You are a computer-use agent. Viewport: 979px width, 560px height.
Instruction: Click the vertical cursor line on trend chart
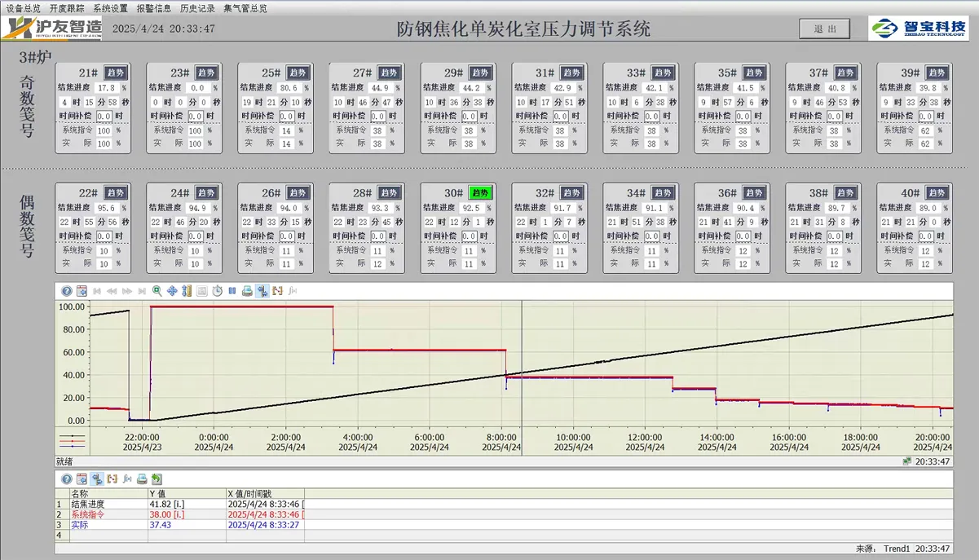point(522,367)
